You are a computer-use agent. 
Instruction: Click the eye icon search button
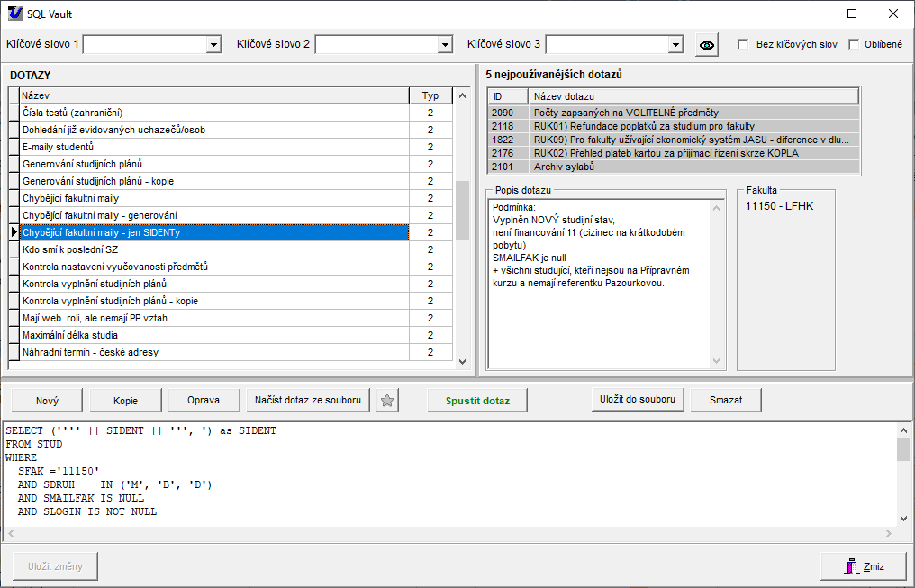coord(707,44)
